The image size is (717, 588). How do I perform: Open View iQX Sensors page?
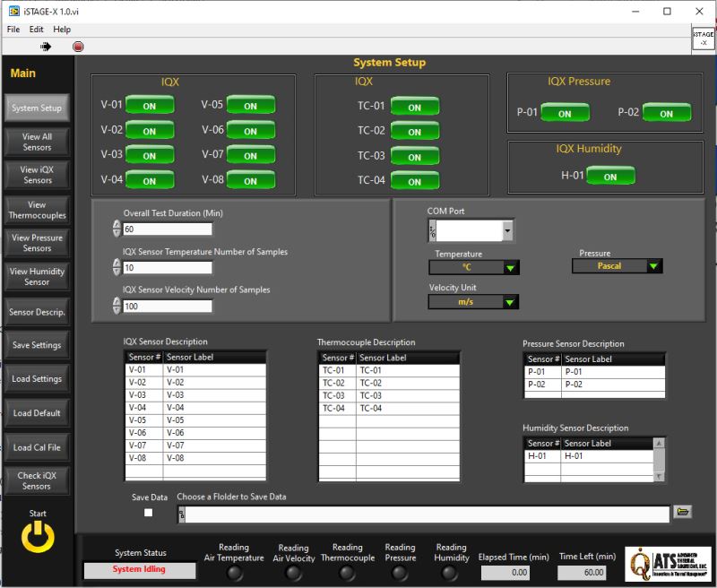click(37, 175)
